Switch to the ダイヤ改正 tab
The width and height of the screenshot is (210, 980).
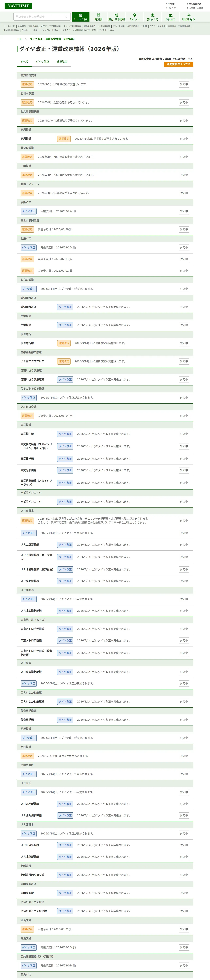click(x=42, y=62)
